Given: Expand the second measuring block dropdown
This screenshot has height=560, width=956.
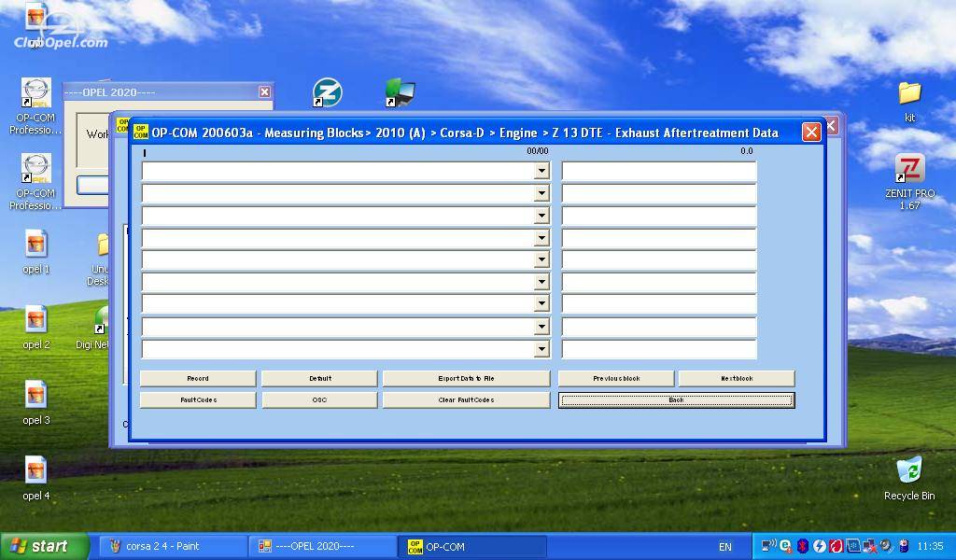Looking at the screenshot, I should 541,193.
